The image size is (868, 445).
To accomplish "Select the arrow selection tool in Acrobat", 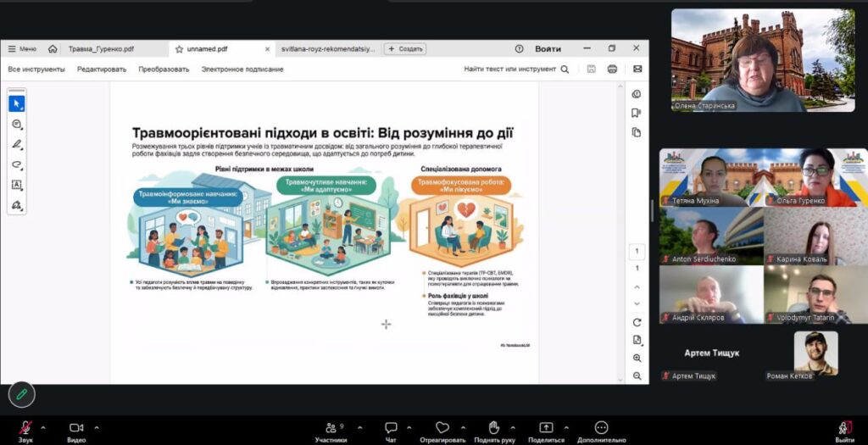I will pos(17,103).
